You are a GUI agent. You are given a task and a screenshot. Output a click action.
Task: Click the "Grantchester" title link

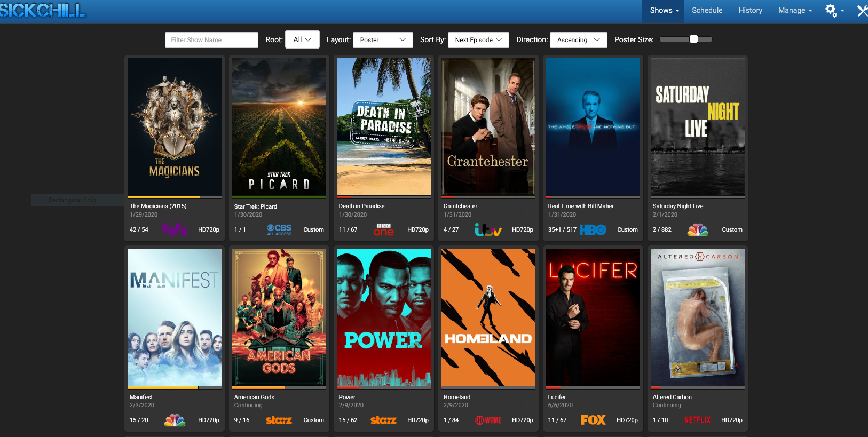[x=460, y=206]
